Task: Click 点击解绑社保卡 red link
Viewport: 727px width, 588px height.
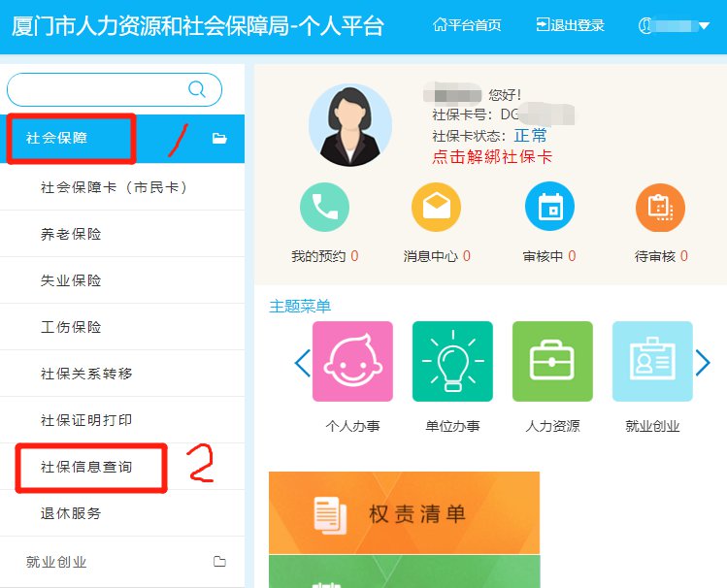Action: click(x=492, y=156)
